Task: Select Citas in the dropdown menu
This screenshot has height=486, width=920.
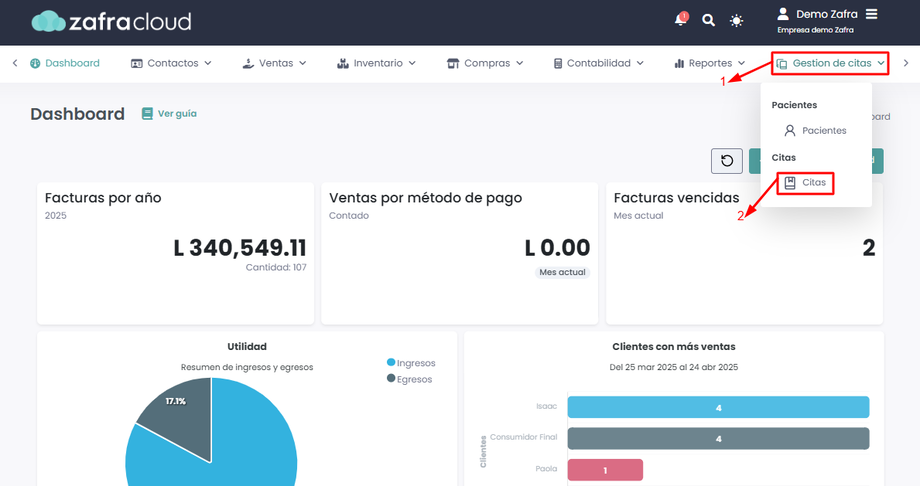Action: coord(805,183)
